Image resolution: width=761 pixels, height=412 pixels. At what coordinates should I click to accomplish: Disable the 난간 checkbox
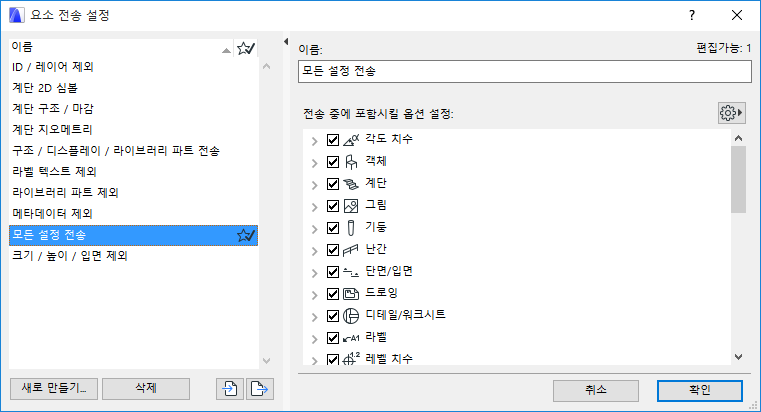(332, 250)
